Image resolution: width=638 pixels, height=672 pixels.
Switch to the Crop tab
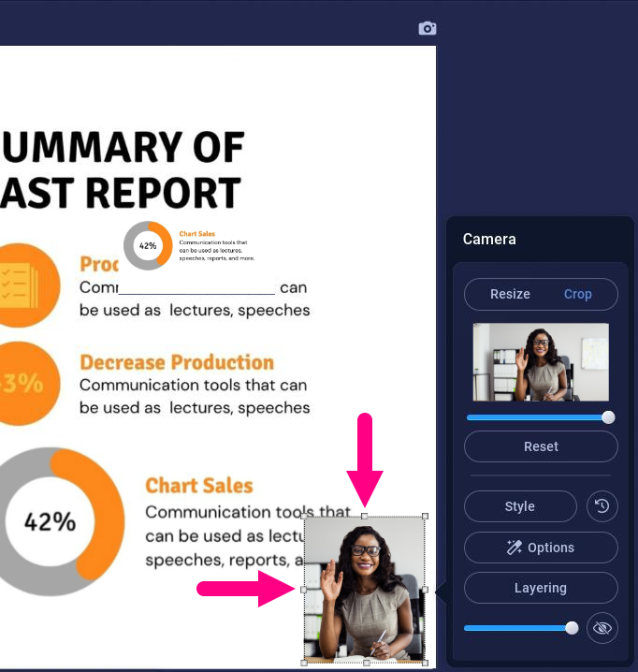pos(577,294)
